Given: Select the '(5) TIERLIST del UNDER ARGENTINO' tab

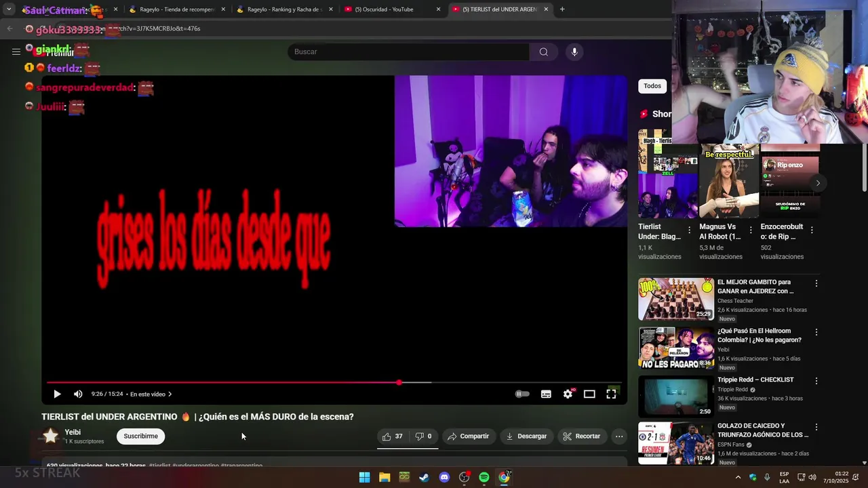Looking at the screenshot, I should (x=499, y=9).
